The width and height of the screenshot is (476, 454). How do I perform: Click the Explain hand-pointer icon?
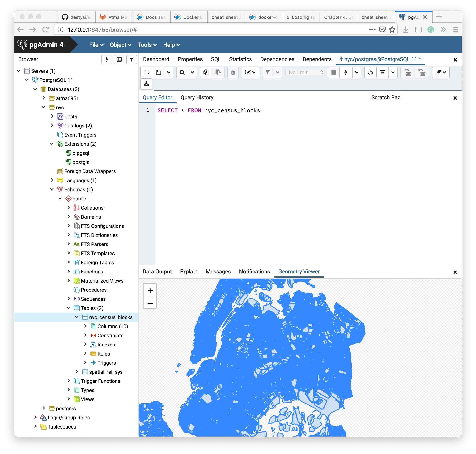[x=370, y=72]
